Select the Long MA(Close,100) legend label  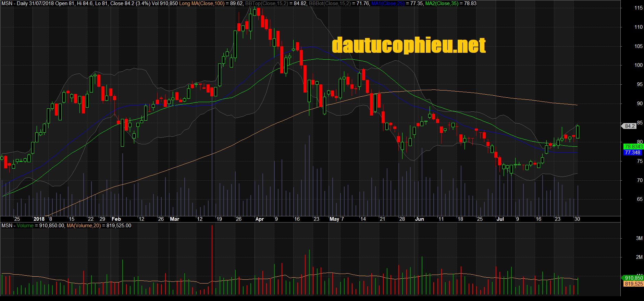point(202,3)
